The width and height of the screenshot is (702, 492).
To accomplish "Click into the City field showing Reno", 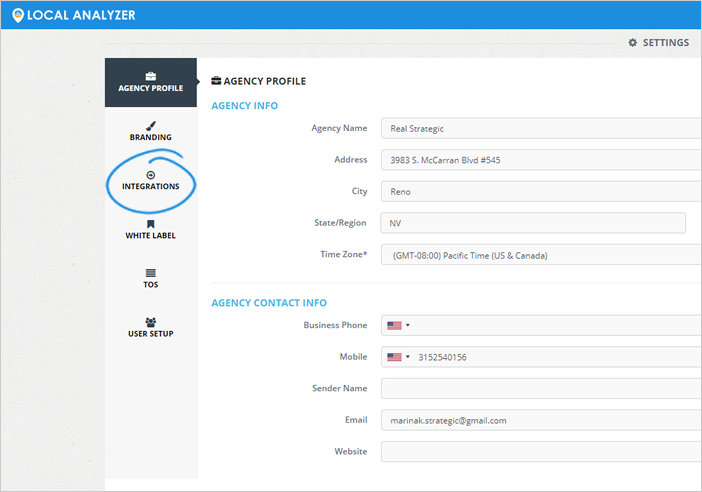I will (x=540, y=191).
